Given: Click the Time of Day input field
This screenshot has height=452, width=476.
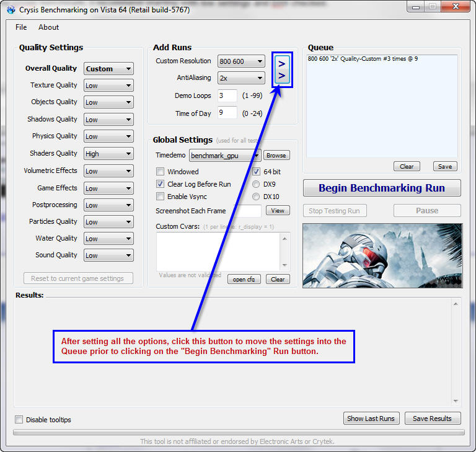Looking at the screenshot, I should [227, 113].
